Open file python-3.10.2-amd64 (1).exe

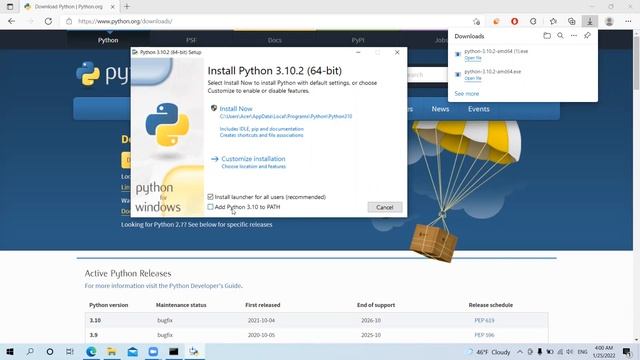(473, 58)
